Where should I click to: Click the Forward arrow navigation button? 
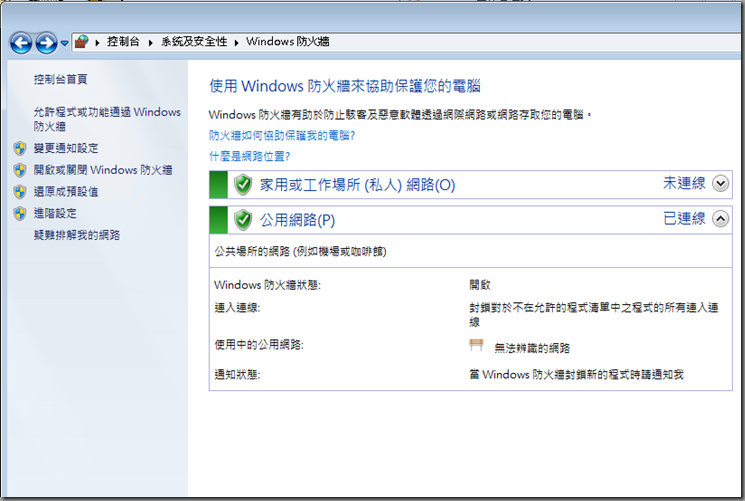click(46, 43)
